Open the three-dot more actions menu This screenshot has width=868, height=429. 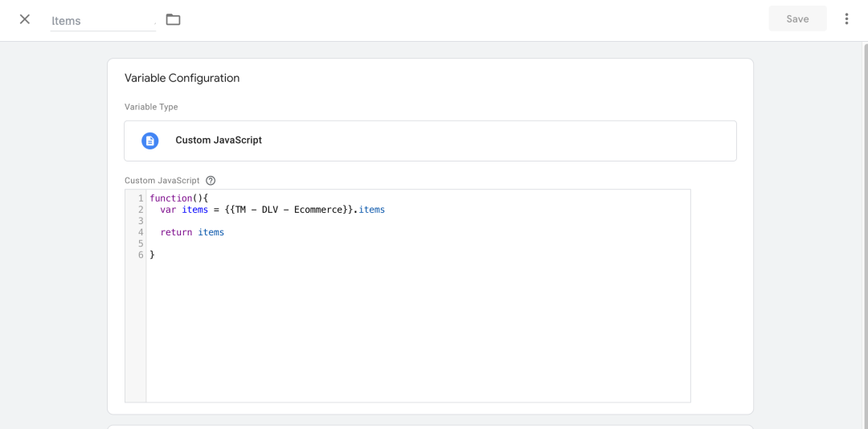point(845,18)
